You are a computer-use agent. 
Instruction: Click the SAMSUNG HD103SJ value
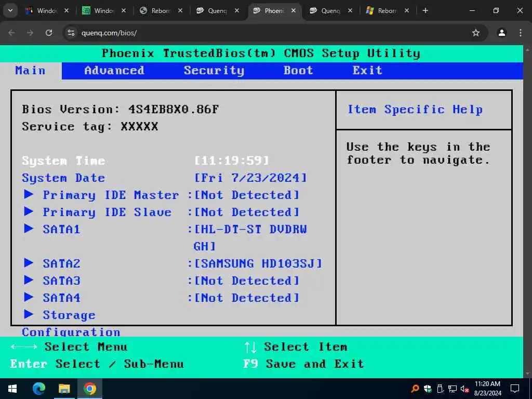tap(258, 263)
